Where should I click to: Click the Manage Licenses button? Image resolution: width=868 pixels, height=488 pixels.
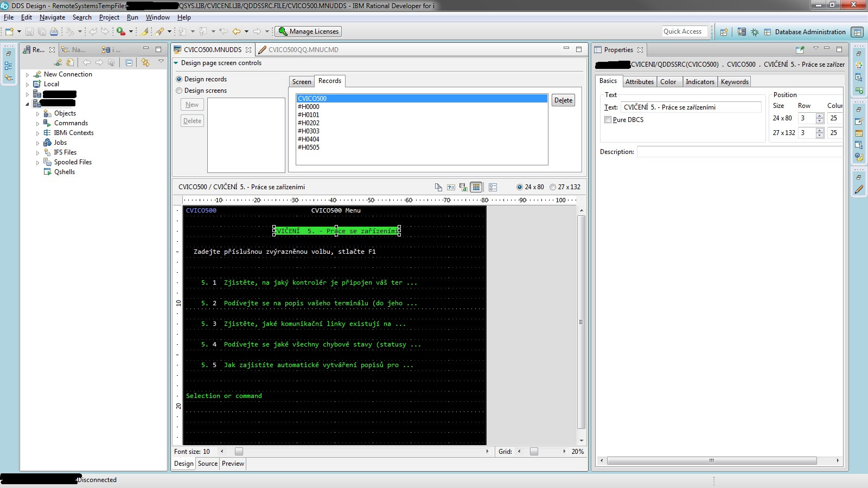coord(308,31)
